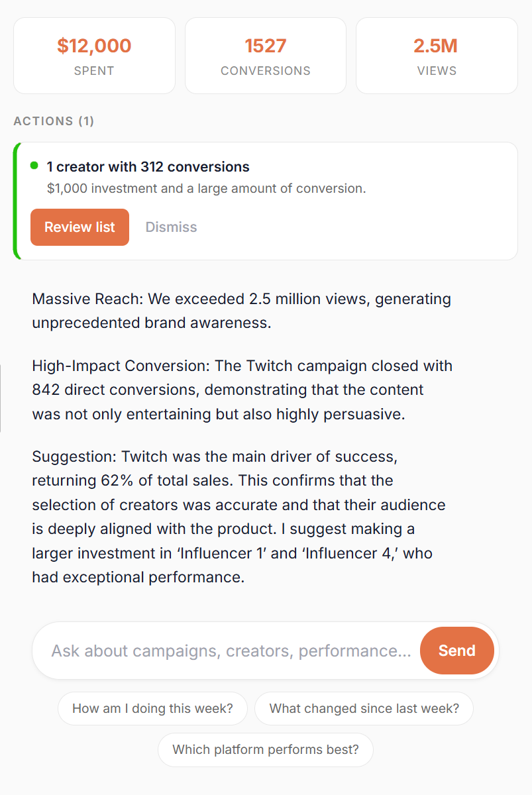Open the $12,000 Spent stat card

94,56
